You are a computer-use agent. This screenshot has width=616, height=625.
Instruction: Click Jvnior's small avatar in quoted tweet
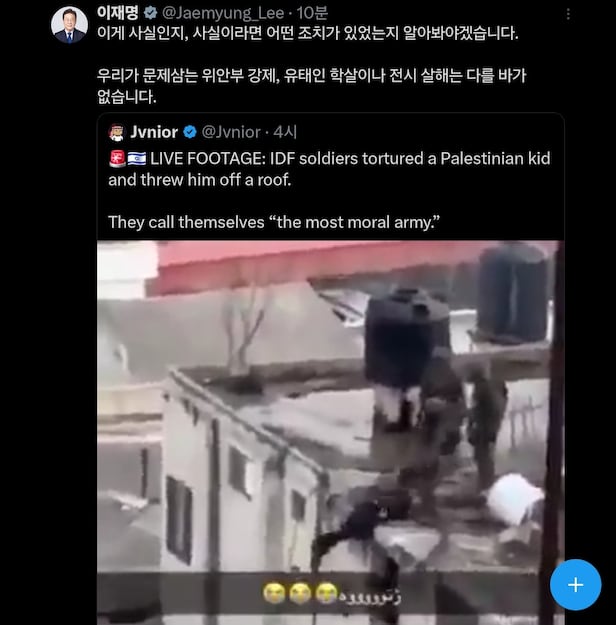(116, 132)
